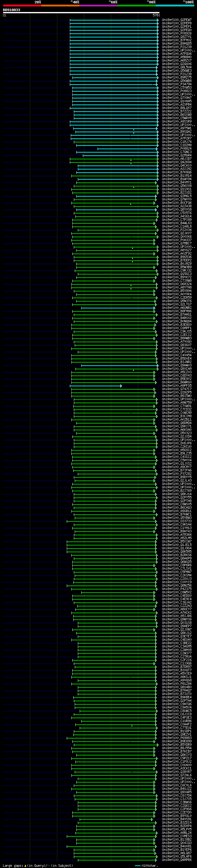Open hit UniRef100_Q2QU06 label
197x868 pixels.
177,64
